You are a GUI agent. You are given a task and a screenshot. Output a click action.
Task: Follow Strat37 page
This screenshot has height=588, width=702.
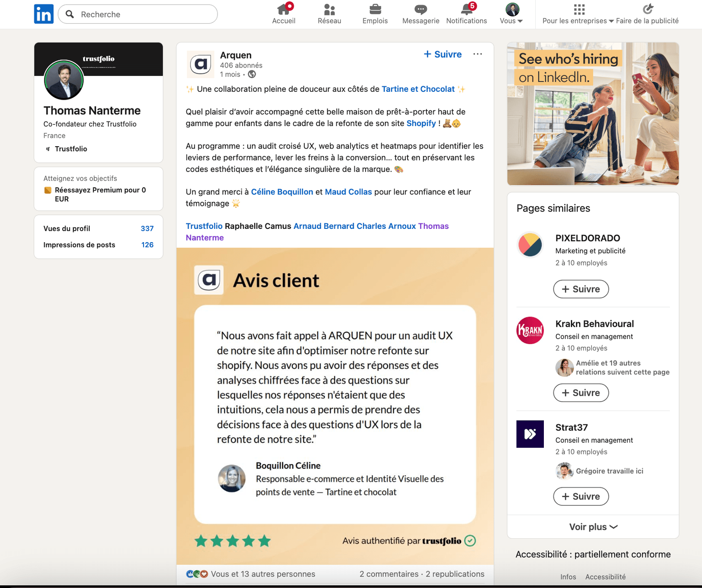tap(581, 497)
